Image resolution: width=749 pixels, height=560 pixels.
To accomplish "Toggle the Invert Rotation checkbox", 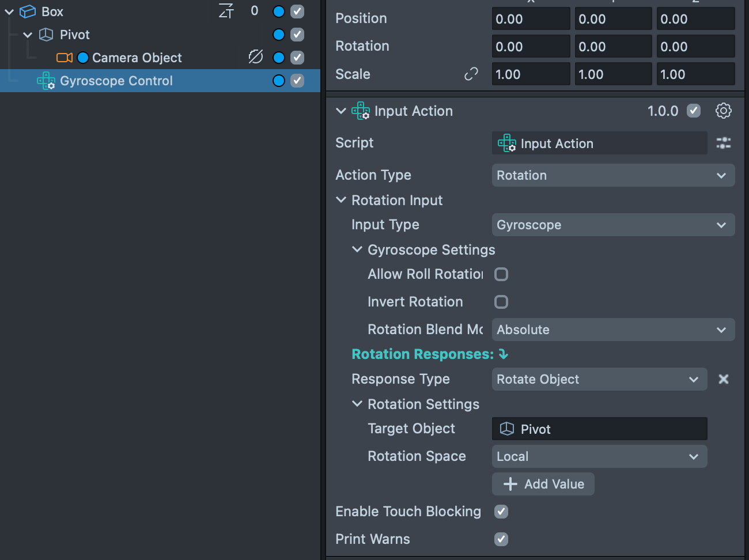I will point(501,302).
